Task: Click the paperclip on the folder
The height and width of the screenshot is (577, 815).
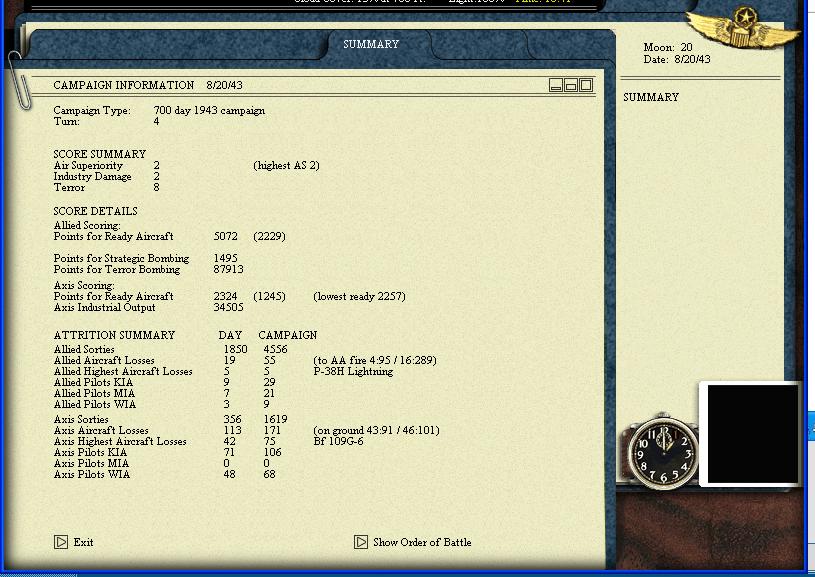Action: click(19, 81)
